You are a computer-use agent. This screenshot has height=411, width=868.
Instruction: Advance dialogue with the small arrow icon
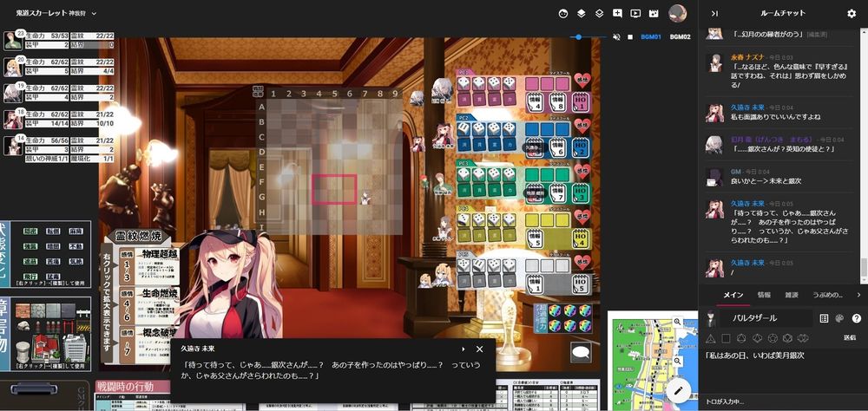463,349
